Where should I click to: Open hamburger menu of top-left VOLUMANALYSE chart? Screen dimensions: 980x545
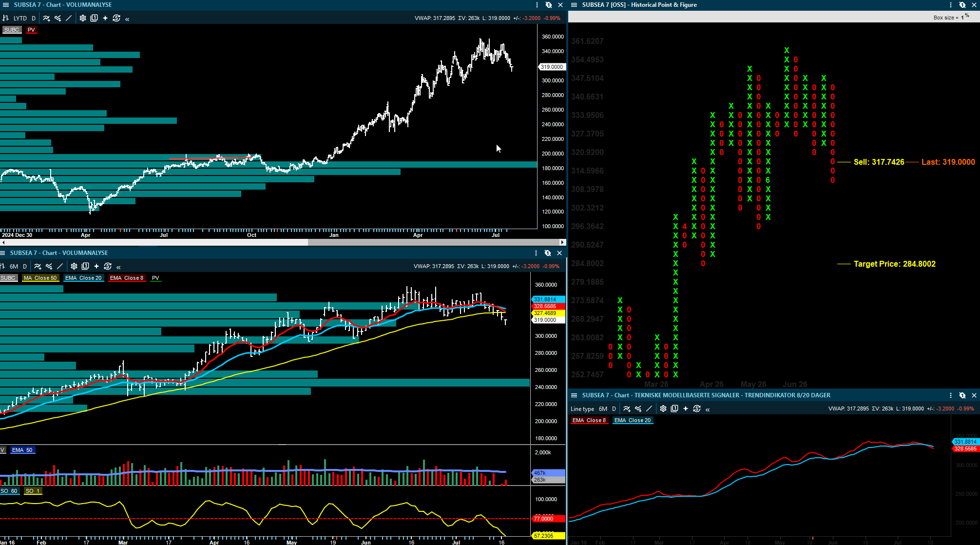6,5
